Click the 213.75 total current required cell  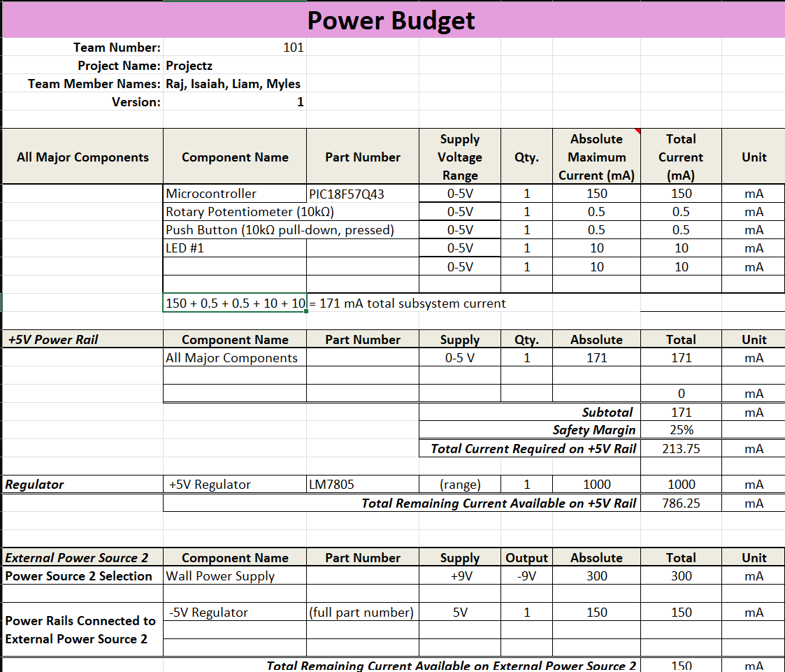click(x=680, y=449)
